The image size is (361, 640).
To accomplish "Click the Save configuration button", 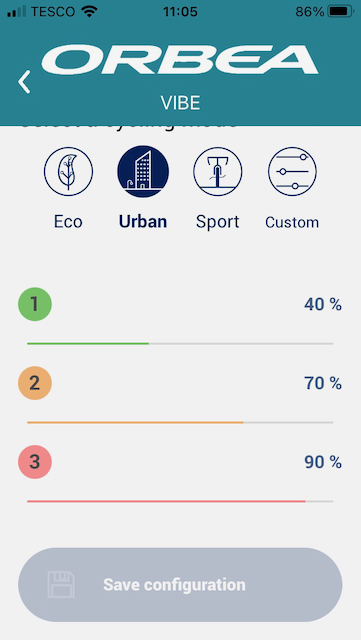I will coord(180,584).
